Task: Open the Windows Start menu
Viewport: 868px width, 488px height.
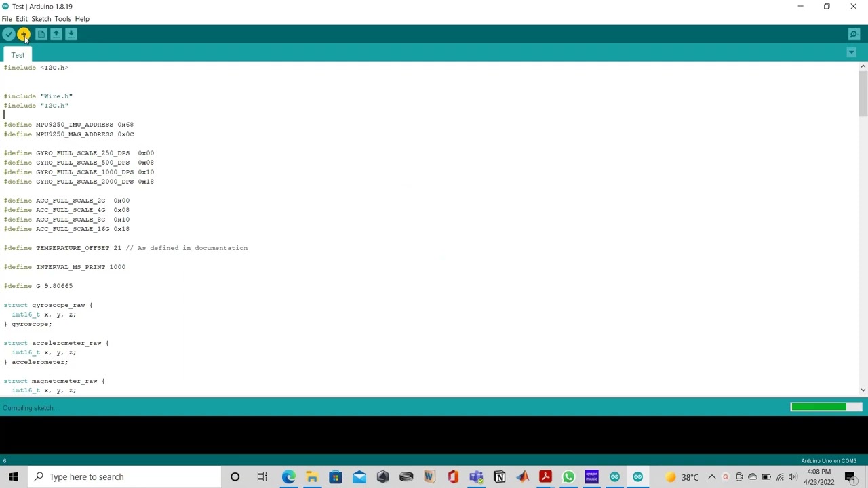Action: [14, 476]
